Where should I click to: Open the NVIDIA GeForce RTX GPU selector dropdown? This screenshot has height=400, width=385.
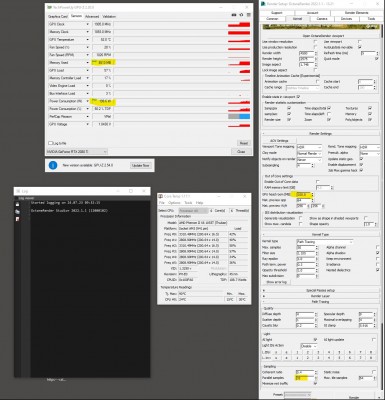77,152
